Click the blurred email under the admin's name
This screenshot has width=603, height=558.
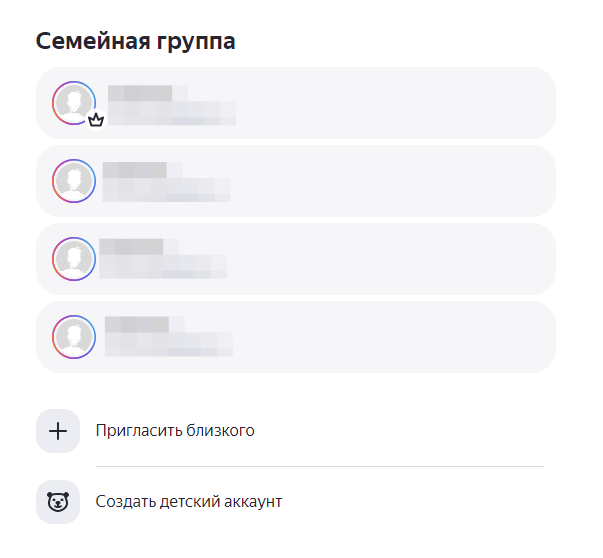pos(172,113)
